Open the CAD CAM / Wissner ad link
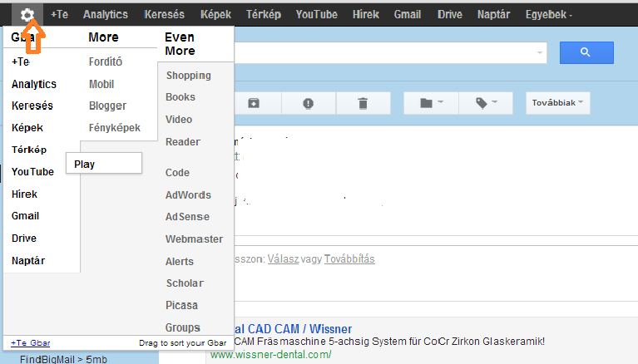This screenshot has width=638, height=364. [x=294, y=328]
